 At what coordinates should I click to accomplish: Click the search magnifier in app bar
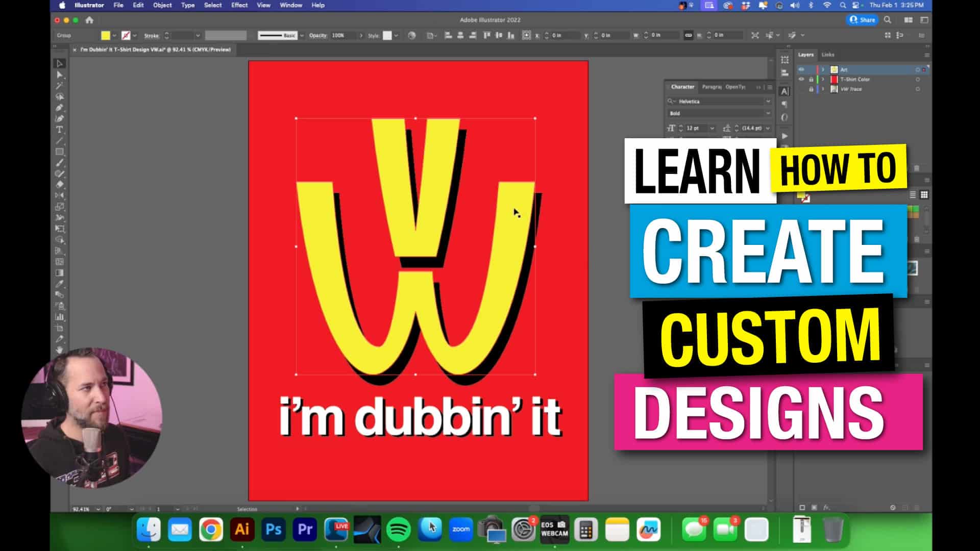pyautogui.click(x=888, y=20)
